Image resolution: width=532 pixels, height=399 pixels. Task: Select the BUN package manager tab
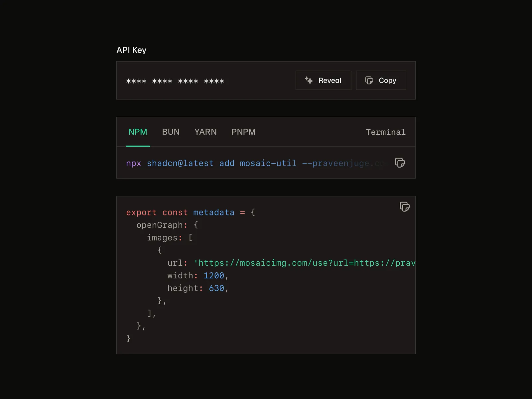click(x=171, y=132)
